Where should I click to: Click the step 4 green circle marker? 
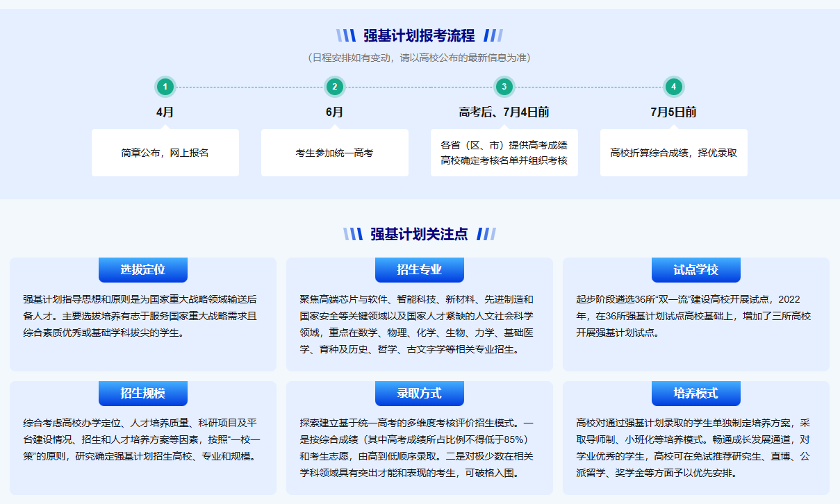pos(673,87)
